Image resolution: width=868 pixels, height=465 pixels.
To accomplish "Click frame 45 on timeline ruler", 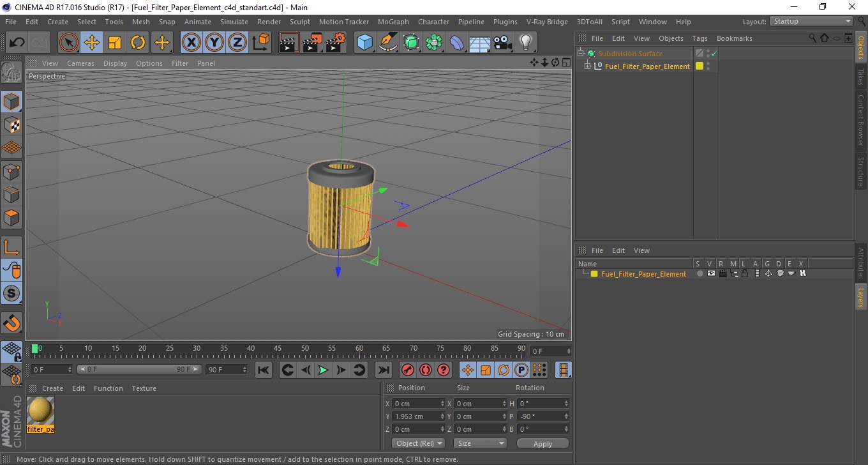I will tap(278, 349).
